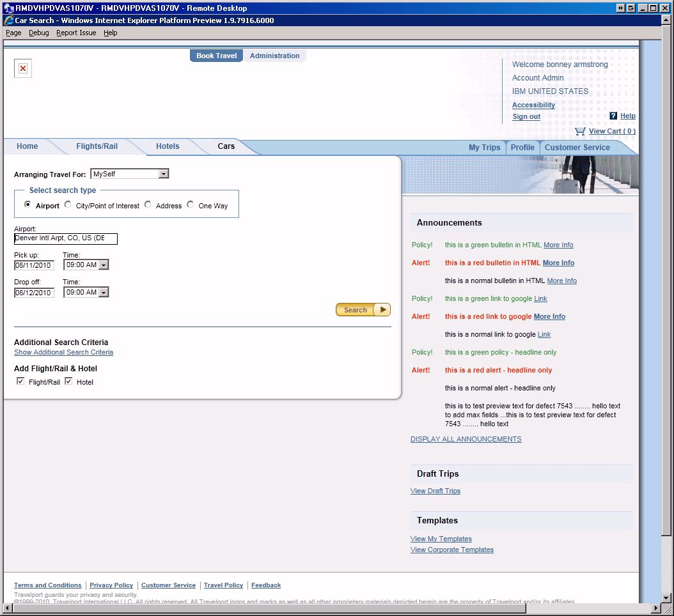Expand the Drop off time dropdown

tap(104, 292)
